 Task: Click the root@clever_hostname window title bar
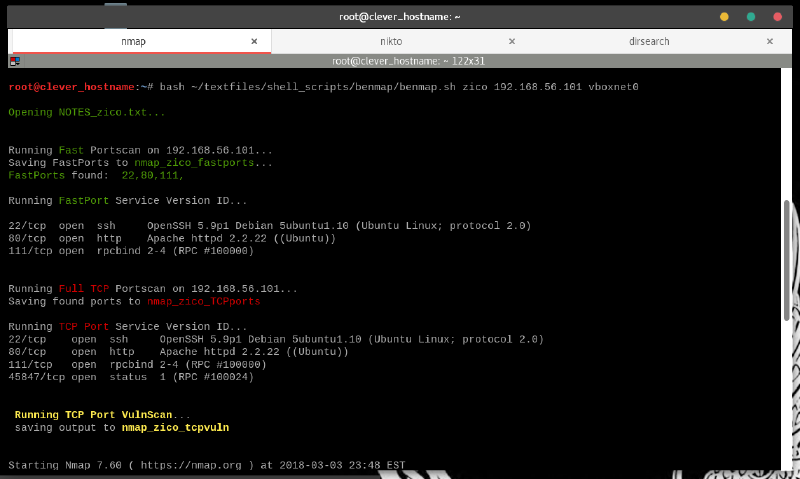(399, 16)
